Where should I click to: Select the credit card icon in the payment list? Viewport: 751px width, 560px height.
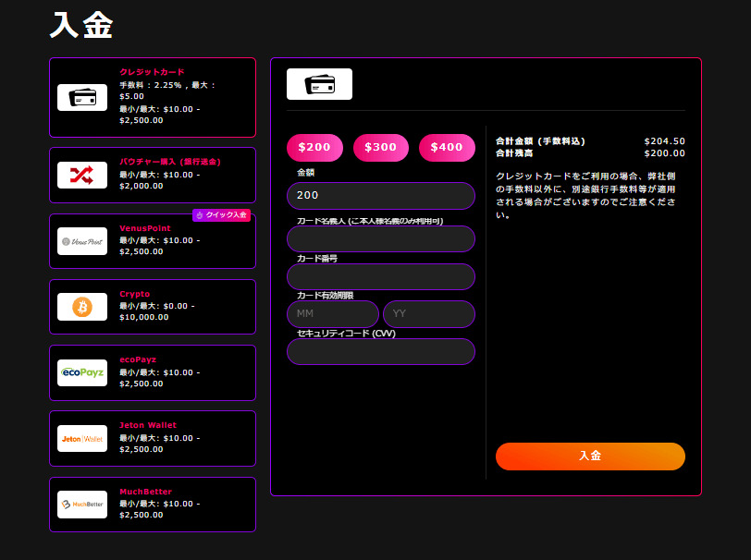[x=82, y=98]
